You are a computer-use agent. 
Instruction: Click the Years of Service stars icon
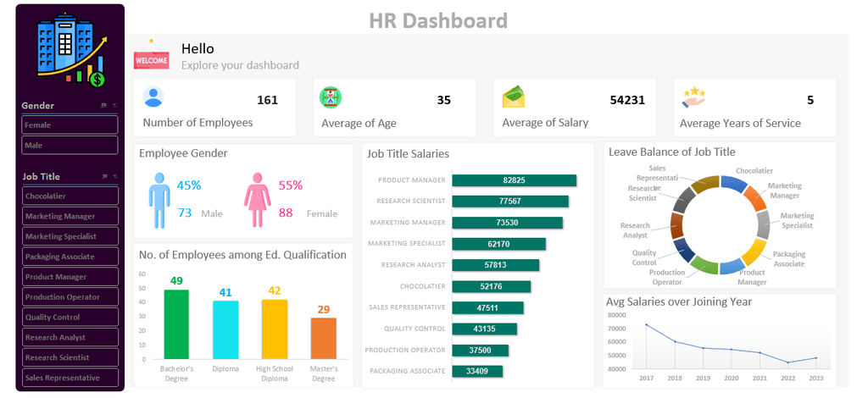(693, 97)
